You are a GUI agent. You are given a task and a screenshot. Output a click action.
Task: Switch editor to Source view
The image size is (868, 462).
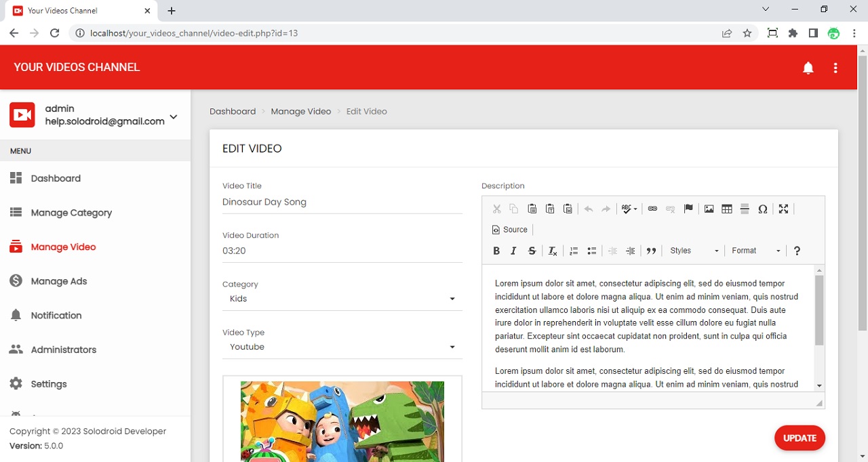click(510, 230)
